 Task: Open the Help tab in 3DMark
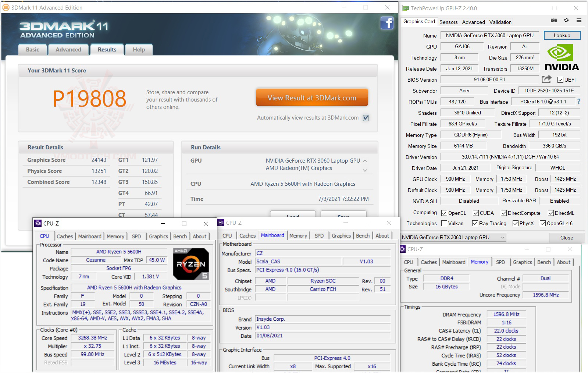139,50
